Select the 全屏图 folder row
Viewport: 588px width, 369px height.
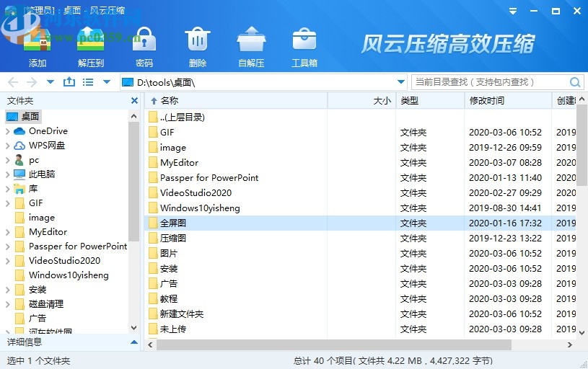pyautogui.click(x=360, y=223)
